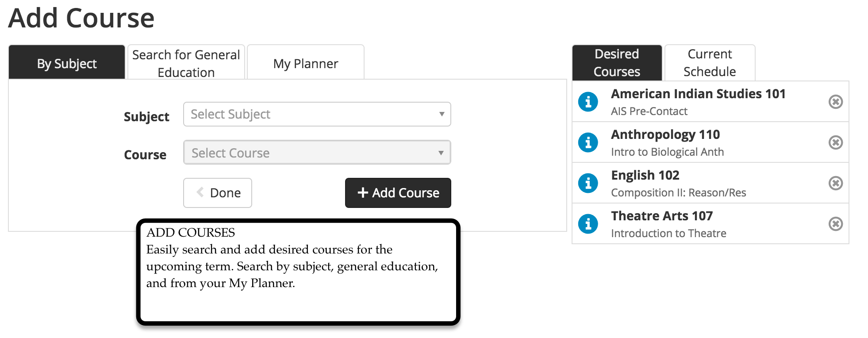Remove English 102 from desired courses

(x=835, y=183)
